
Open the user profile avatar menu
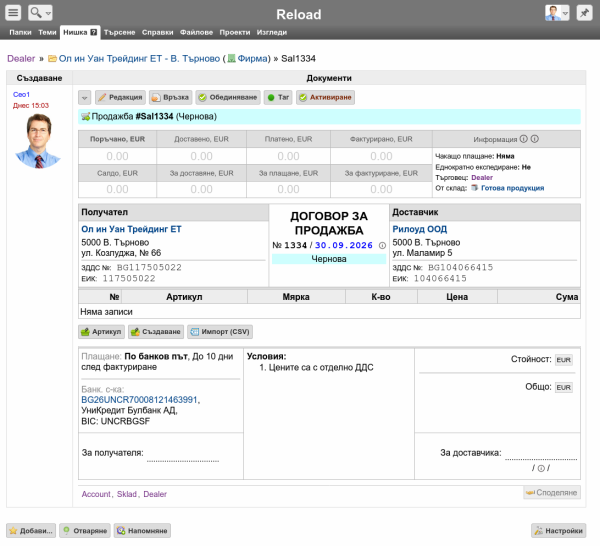click(x=557, y=13)
